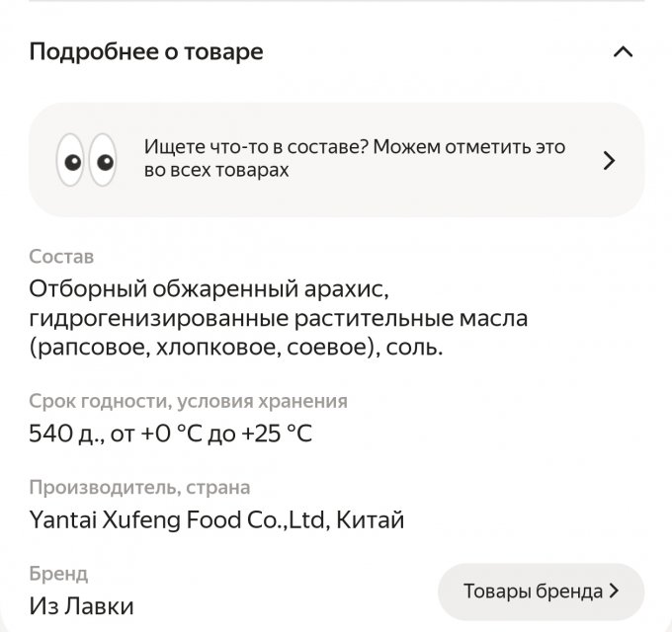Viewport: 672px width, 632px height.
Task: Click the Отборный обжаренный арахис text line
Action: point(209,289)
